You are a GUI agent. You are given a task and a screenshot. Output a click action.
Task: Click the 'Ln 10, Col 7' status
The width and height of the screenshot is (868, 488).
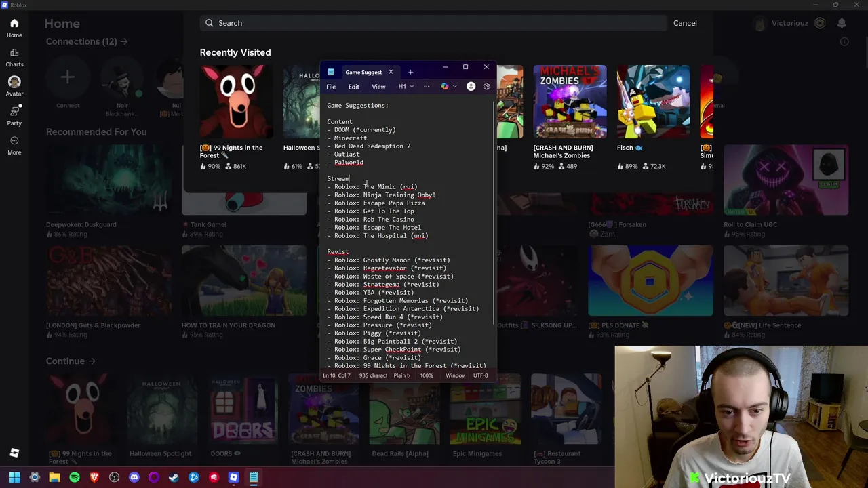[336, 375]
